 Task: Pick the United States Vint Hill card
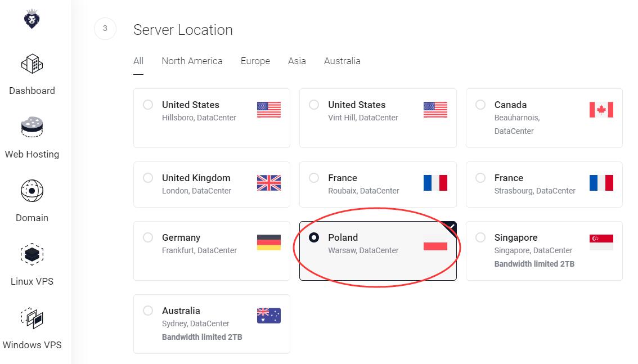point(378,118)
